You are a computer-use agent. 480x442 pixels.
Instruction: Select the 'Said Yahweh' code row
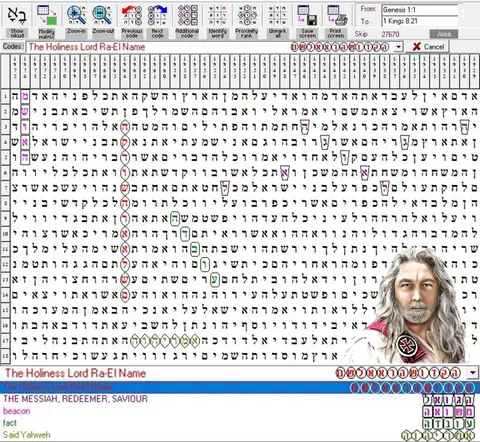(x=240, y=435)
